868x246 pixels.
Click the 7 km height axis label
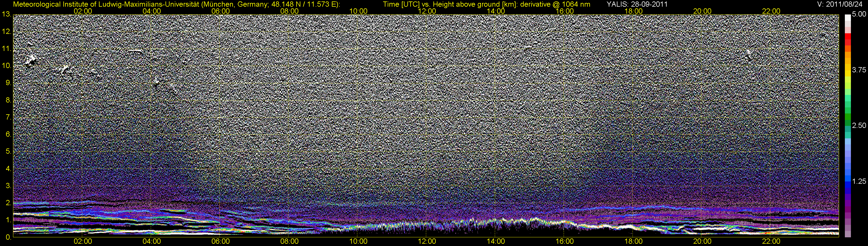(x=8, y=117)
